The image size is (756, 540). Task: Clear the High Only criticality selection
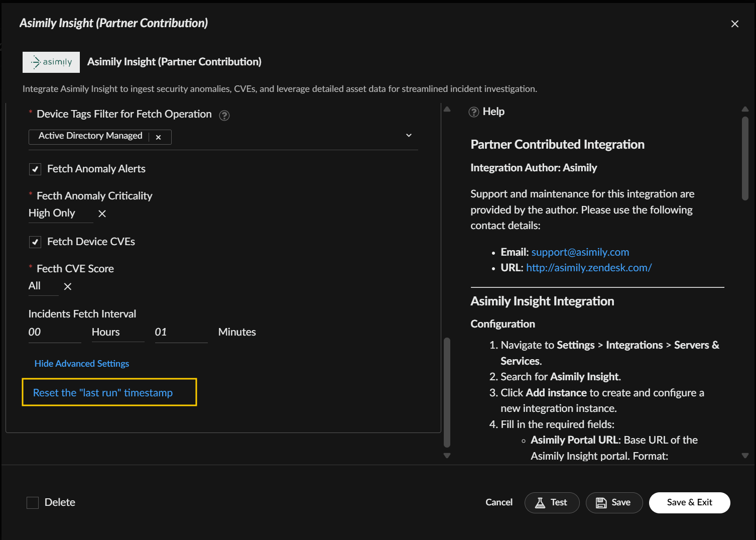[x=102, y=213]
